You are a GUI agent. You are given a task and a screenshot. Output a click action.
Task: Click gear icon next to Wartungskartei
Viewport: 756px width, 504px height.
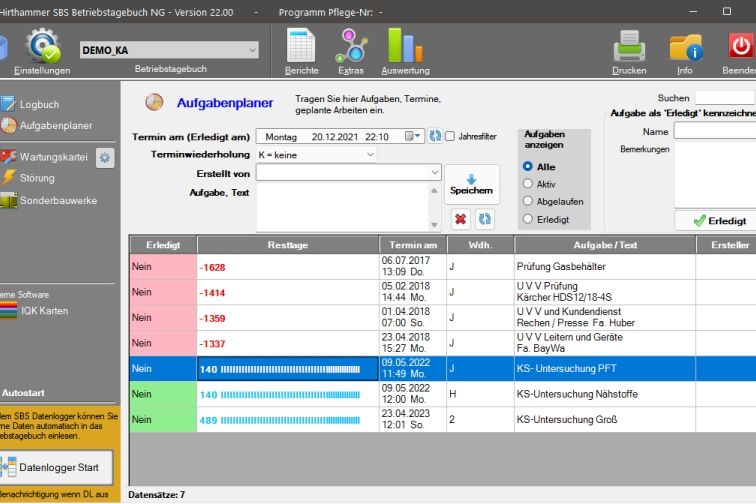point(105,158)
